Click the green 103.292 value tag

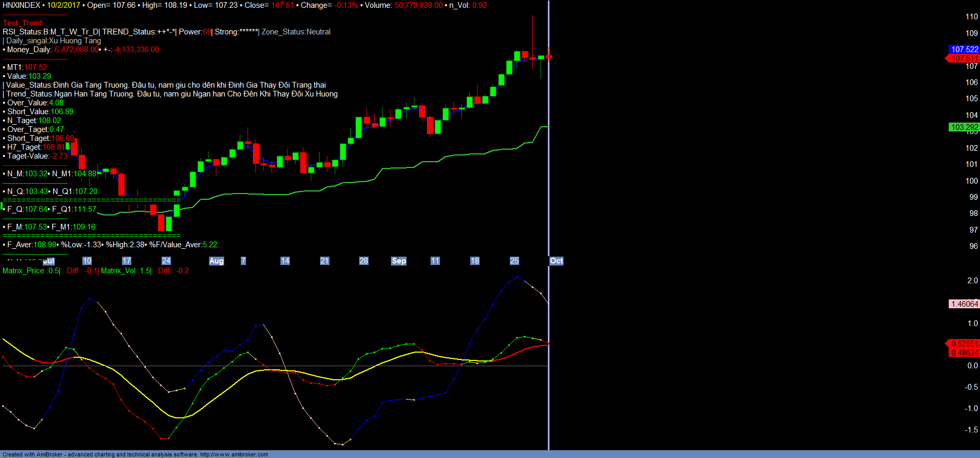[964, 127]
